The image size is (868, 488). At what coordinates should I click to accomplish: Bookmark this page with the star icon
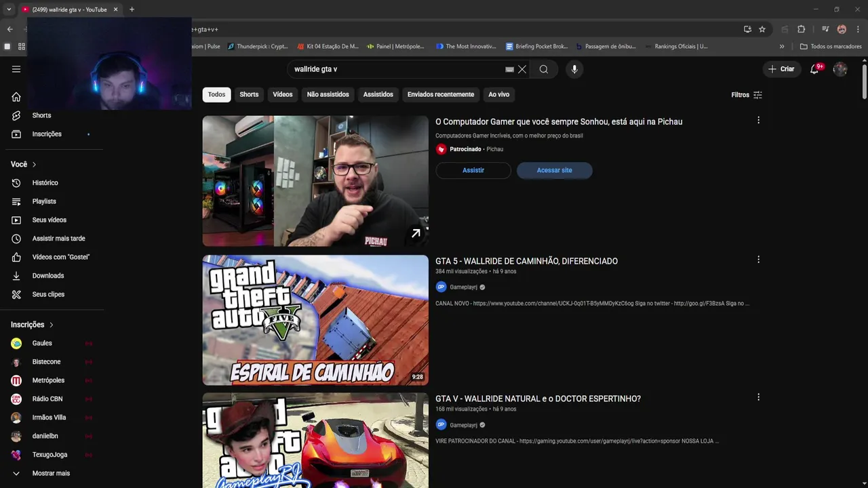click(x=762, y=29)
